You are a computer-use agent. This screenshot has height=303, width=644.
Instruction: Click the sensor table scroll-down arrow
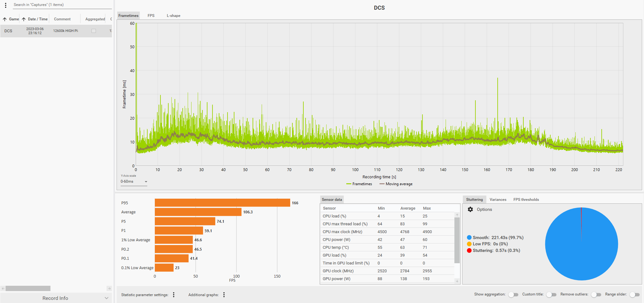coord(457,281)
